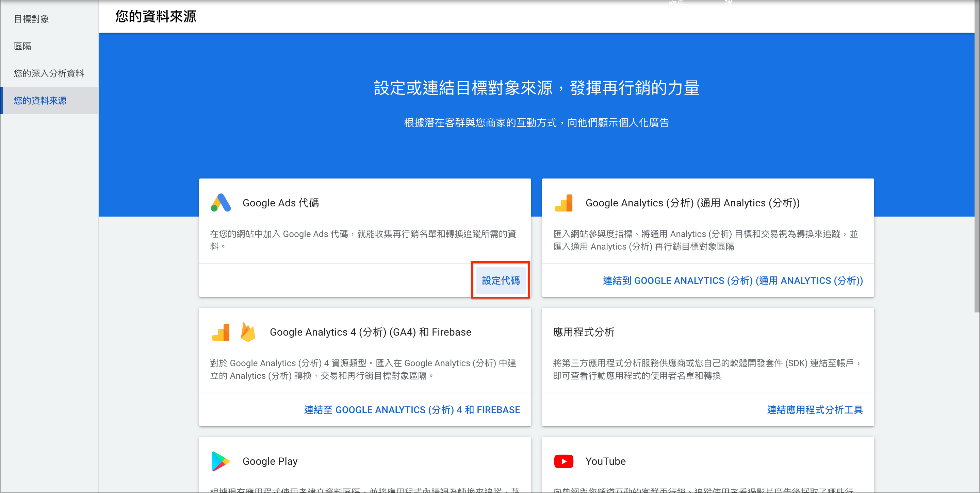Click the GA4 orange bar-chart icon
The width and height of the screenshot is (980, 493).
pyautogui.click(x=220, y=332)
